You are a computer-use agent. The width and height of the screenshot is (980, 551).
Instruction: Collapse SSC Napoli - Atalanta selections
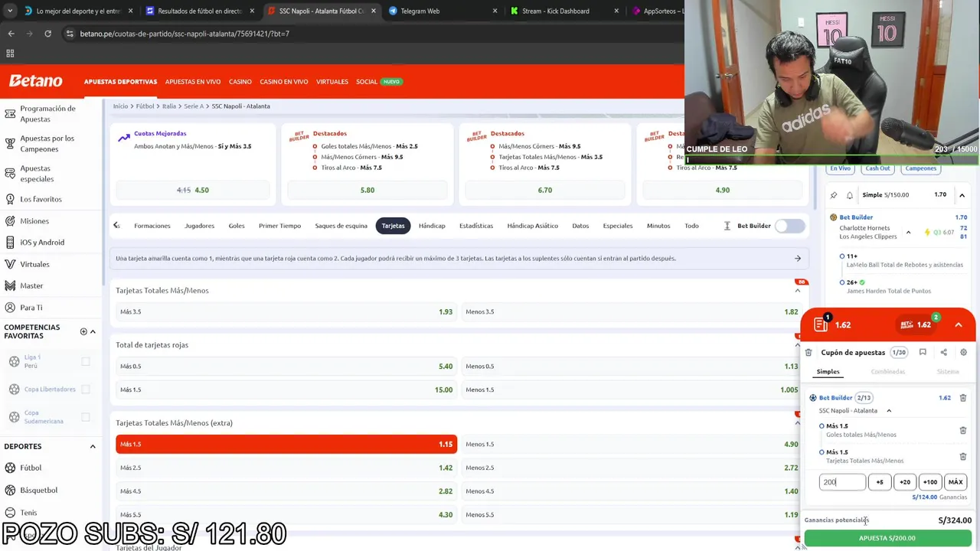(x=889, y=411)
